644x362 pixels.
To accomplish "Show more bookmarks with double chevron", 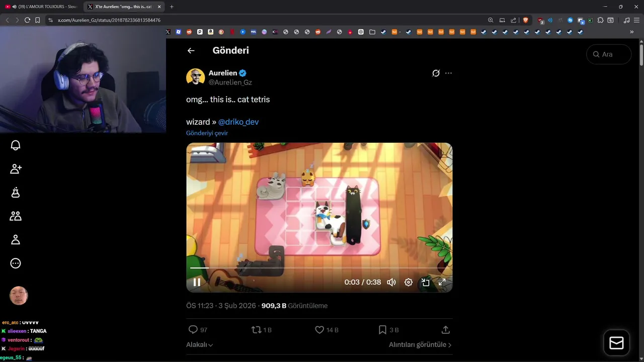I will [x=632, y=32].
